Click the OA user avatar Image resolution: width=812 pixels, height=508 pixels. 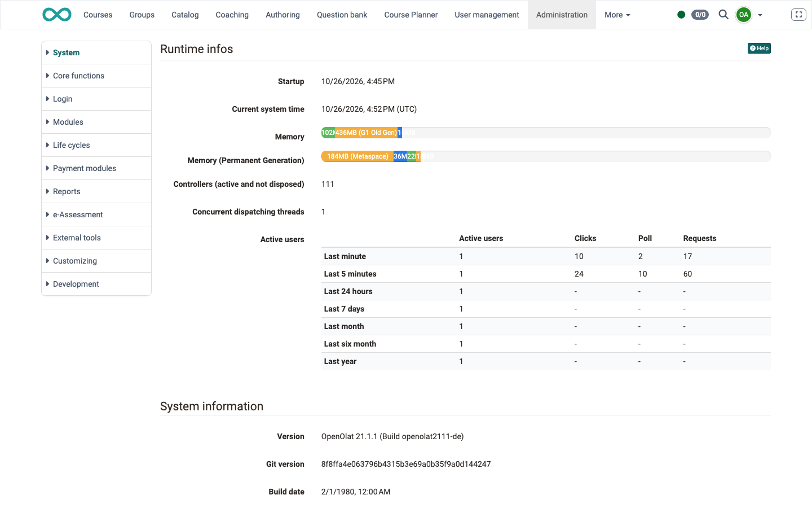coord(744,15)
